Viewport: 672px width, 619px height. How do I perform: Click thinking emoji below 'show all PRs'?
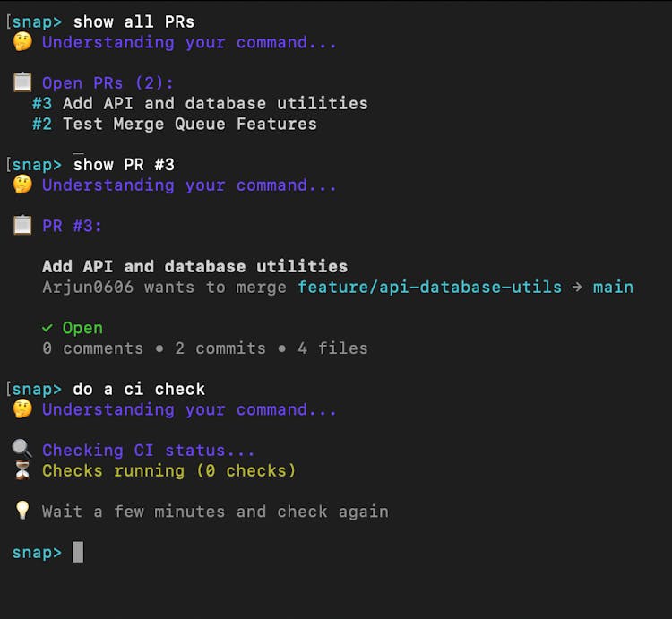(x=22, y=42)
